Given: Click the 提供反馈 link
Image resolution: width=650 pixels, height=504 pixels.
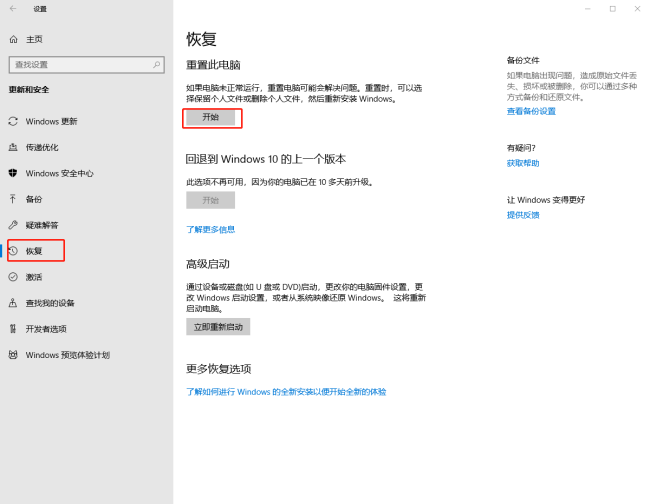Looking at the screenshot, I should (x=523, y=215).
